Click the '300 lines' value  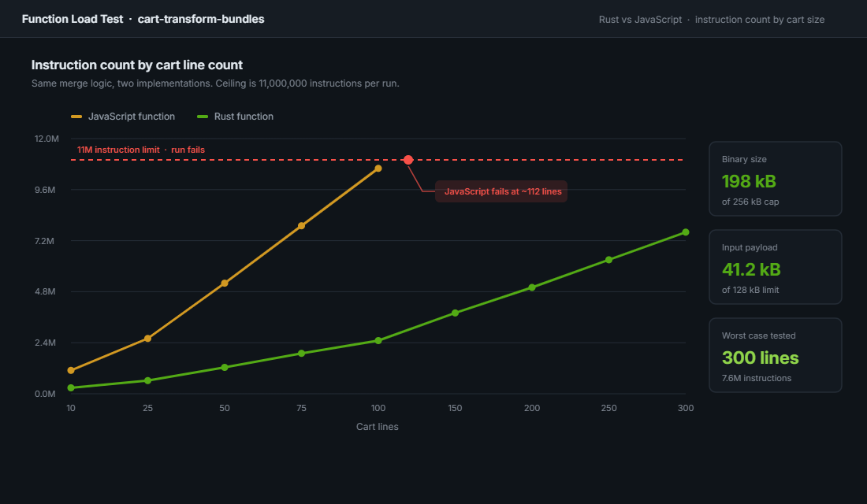click(761, 358)
